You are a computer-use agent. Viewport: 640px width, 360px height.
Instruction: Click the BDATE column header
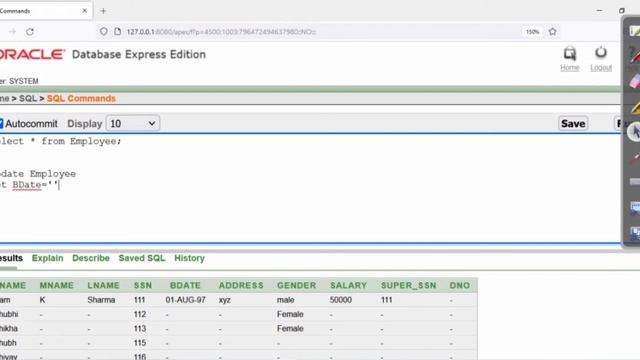click(x=185, y=285)
